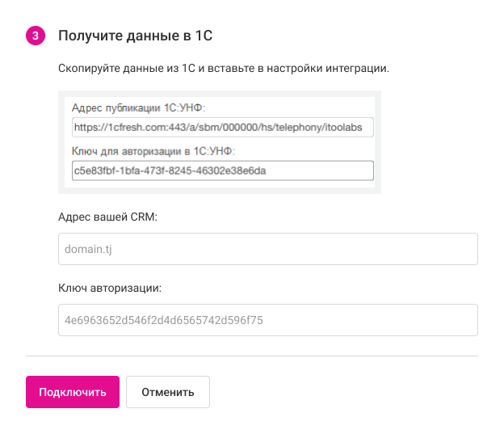Screen dimensions: 504x434
Task: Click the Ключ авторизации label
Action: [x=110, y=288]
